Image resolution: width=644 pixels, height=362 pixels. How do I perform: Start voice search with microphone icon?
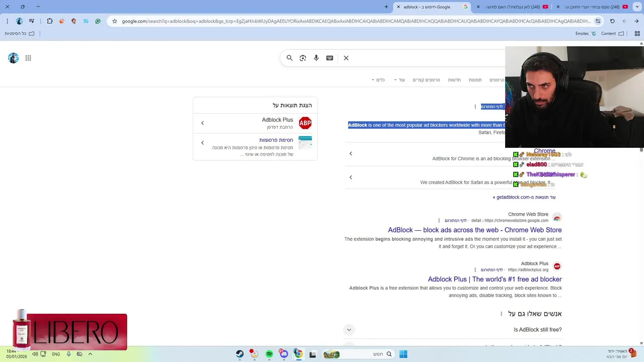(x=316, y=58)
